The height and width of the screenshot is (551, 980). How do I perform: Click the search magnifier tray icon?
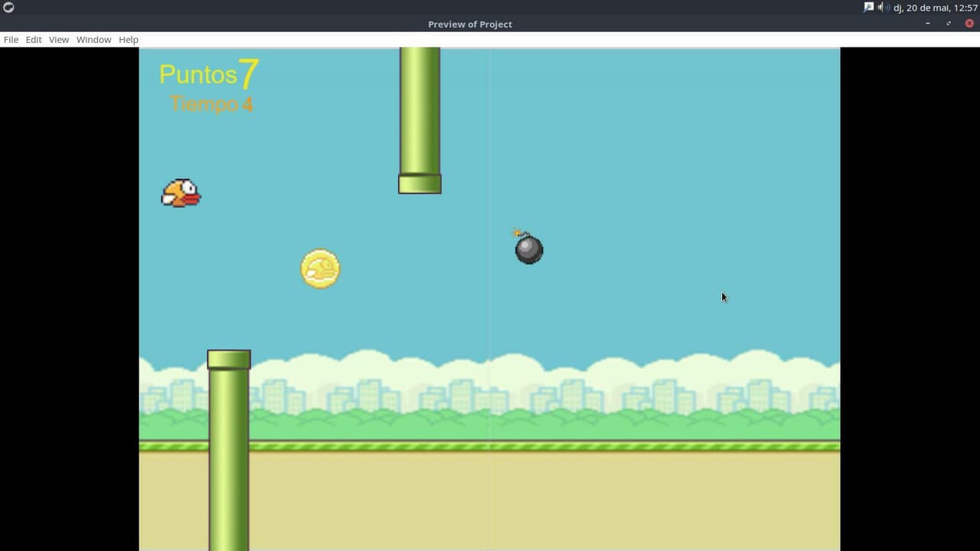(868, 8)
